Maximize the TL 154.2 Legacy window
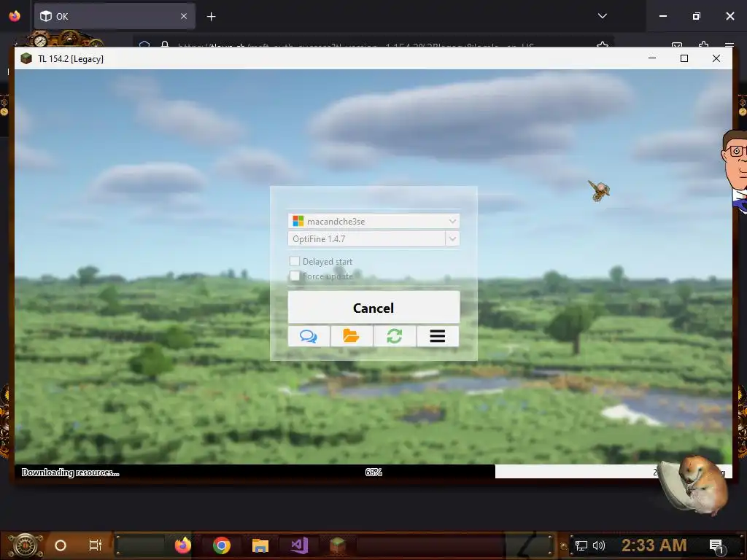Image resolution: width=747 pixels, height=560 pixels. (x=684, y=58)
